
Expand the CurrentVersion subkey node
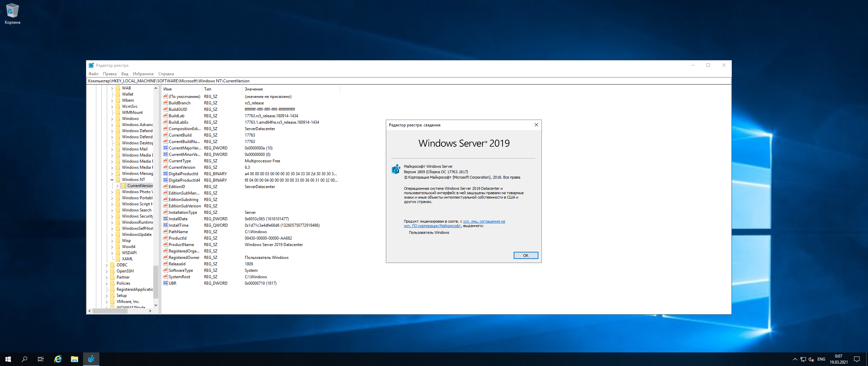tap(117, 186)
